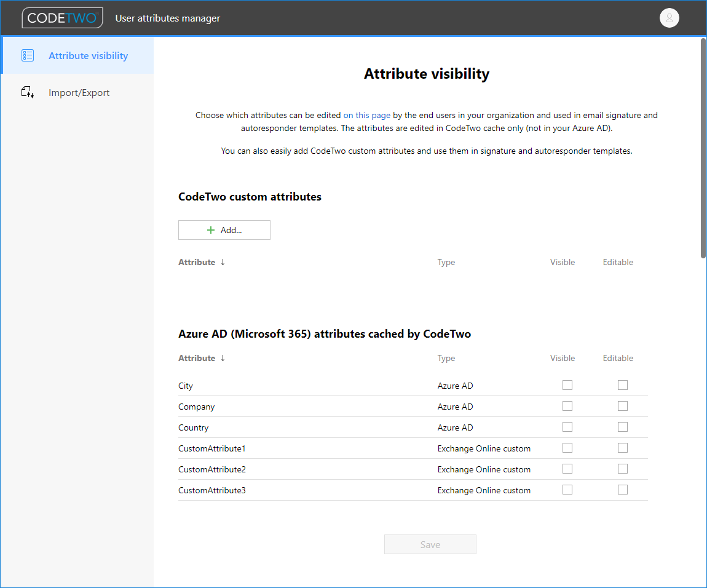Check Editable for Company
Image resolution: width=707 pixels, height=588 pixels.
[x=623, y=406]
